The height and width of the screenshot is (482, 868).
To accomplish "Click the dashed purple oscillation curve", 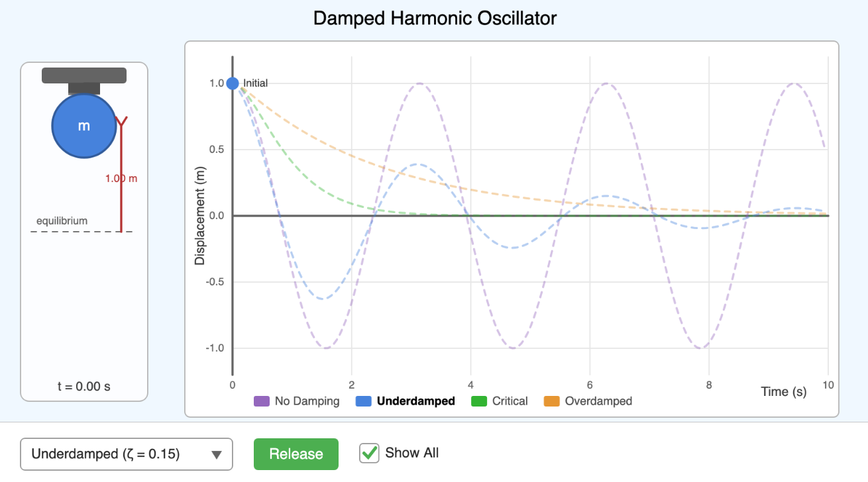I will (421, 83).
